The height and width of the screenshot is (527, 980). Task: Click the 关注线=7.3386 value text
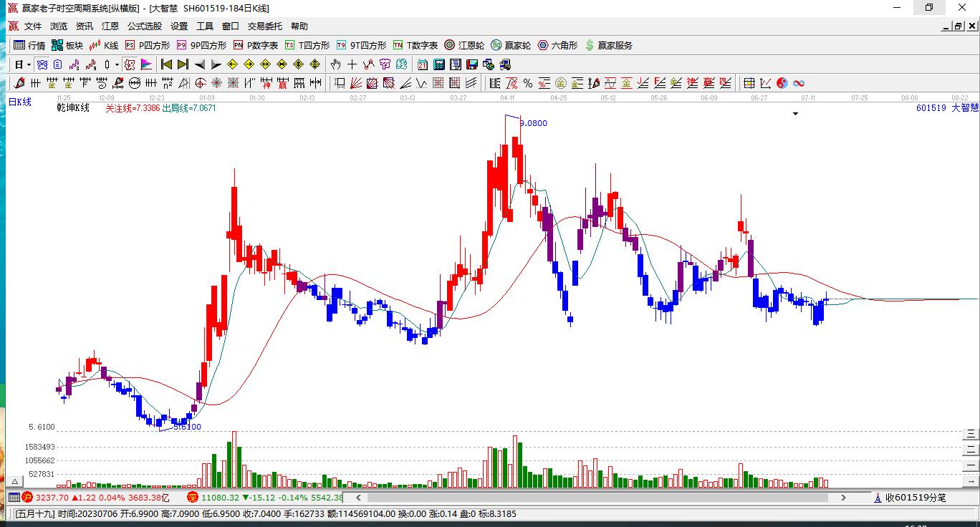coord(133,108)
